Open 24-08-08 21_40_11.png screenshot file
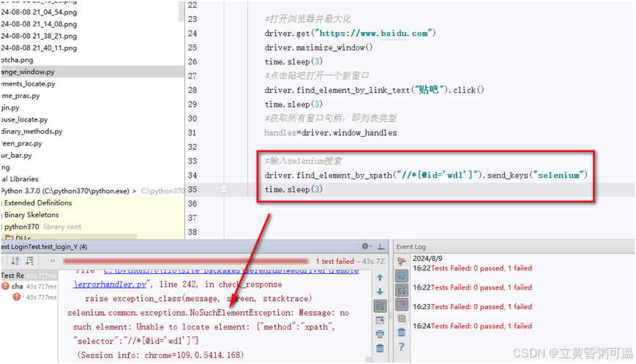The image size is (636, 364). (39, 48)
